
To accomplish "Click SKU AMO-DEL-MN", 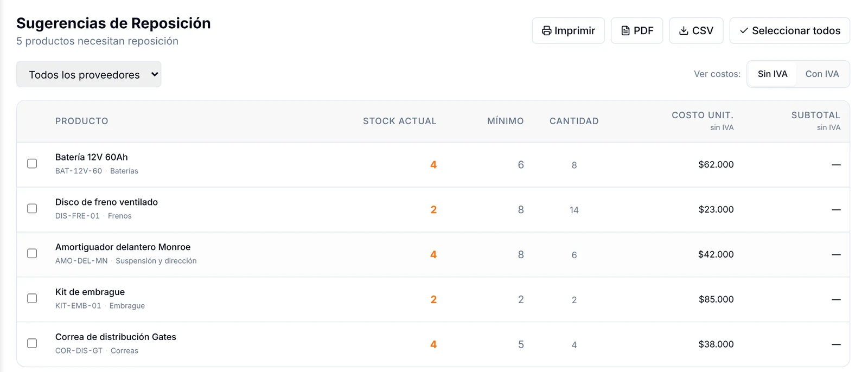I will click(81, 261).
